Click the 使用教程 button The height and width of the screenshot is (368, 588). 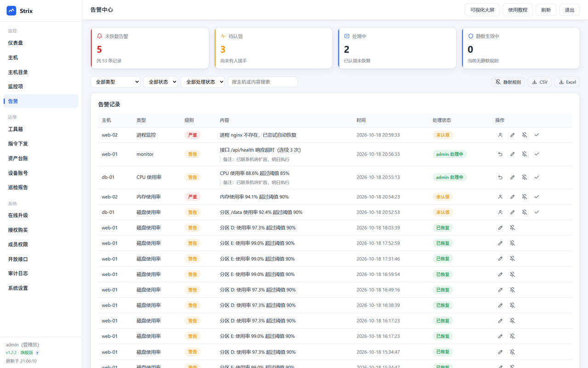(x=518, y=10)
